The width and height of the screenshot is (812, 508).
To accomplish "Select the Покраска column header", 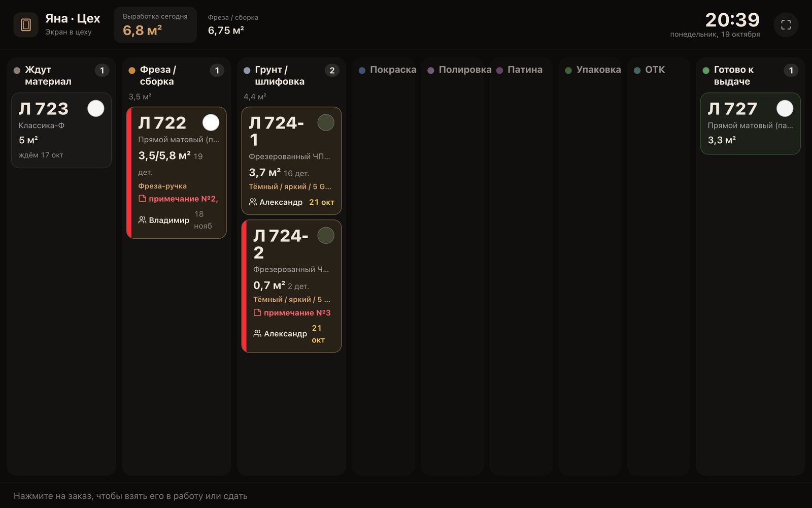I will coord(388,70).
